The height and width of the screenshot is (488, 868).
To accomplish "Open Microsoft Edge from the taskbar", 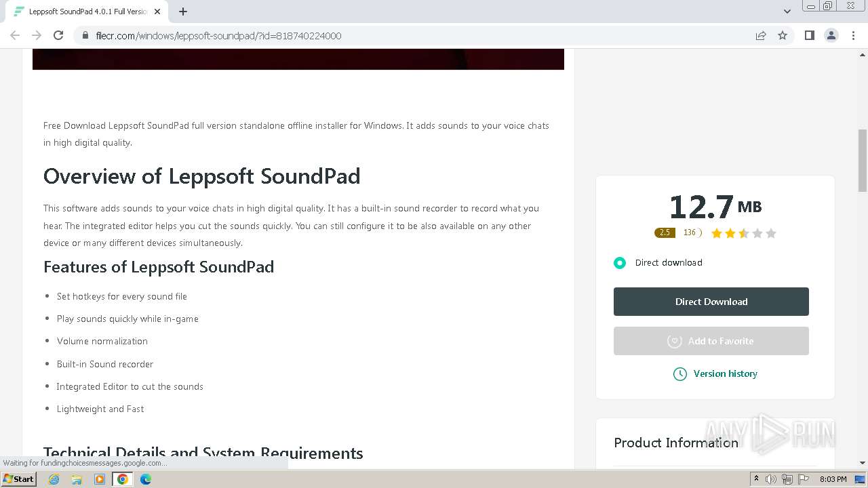I will tap(146, 479).
